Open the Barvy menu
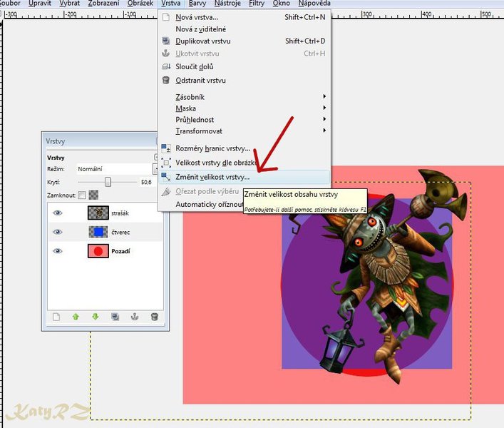The image size is (504, 428). (197, 4)
